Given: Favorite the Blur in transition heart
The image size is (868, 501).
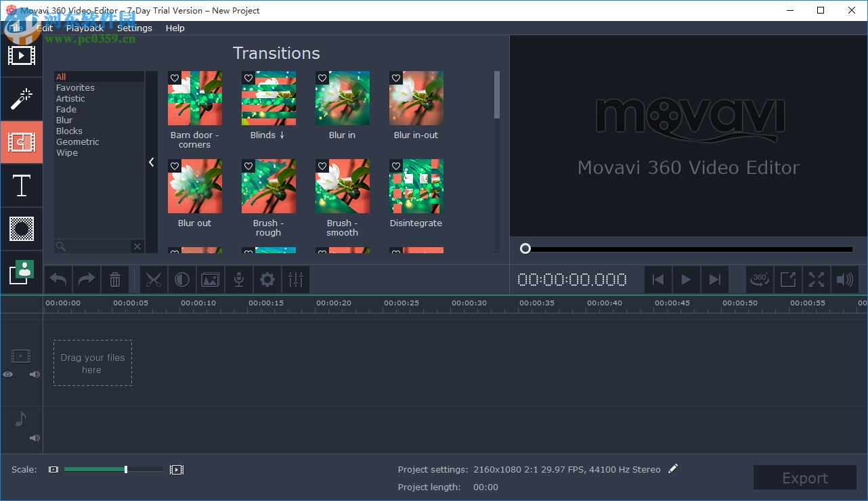Looking at the screenshot, I should point(322,78).
